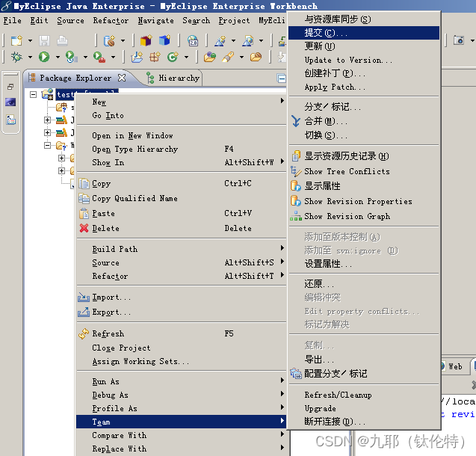
Task: Select Show Tree Conflicts entry
Action: click(x=364, y=171)
